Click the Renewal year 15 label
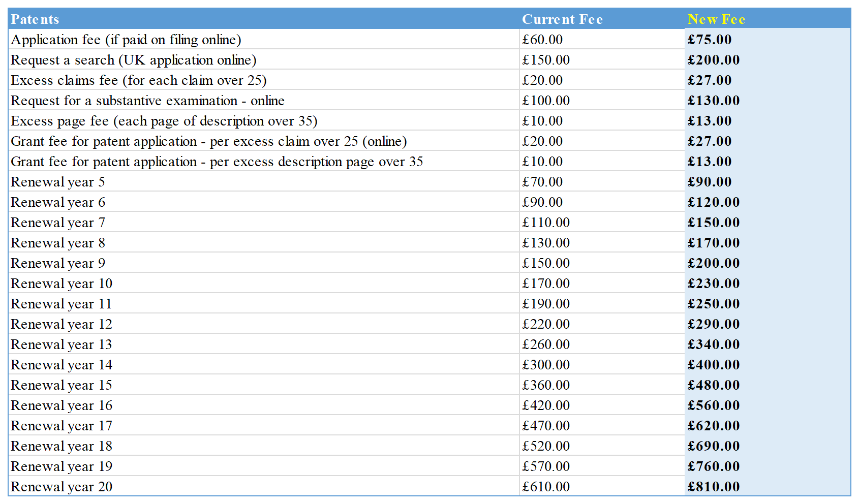Viewport: 859px width, 504px height. [x=62, y=385]
